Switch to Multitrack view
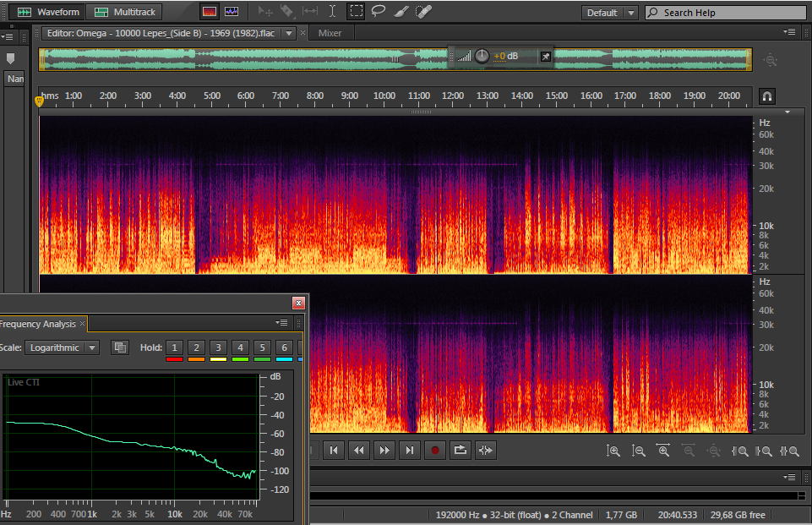The width and height of the screenshot is (812, 525). coord(125,12)
